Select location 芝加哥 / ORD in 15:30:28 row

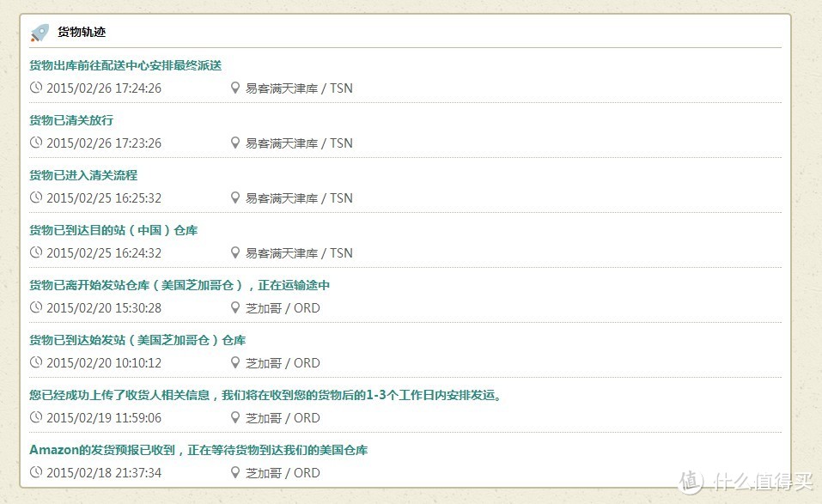[283, 308]
